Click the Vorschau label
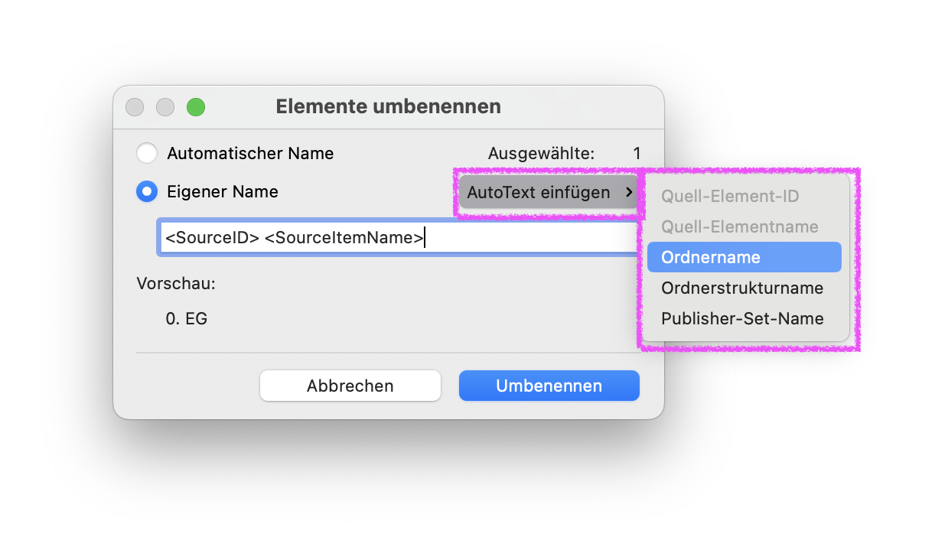The image size is (935, 560). tap(176, 283)
